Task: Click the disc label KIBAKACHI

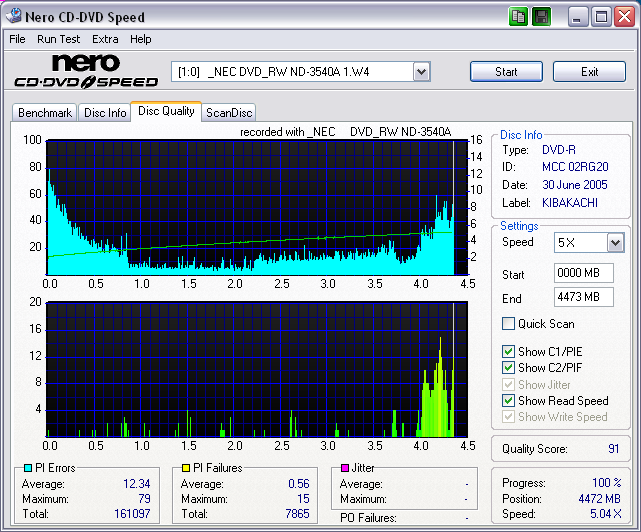Action: click(x=570, y=203)
